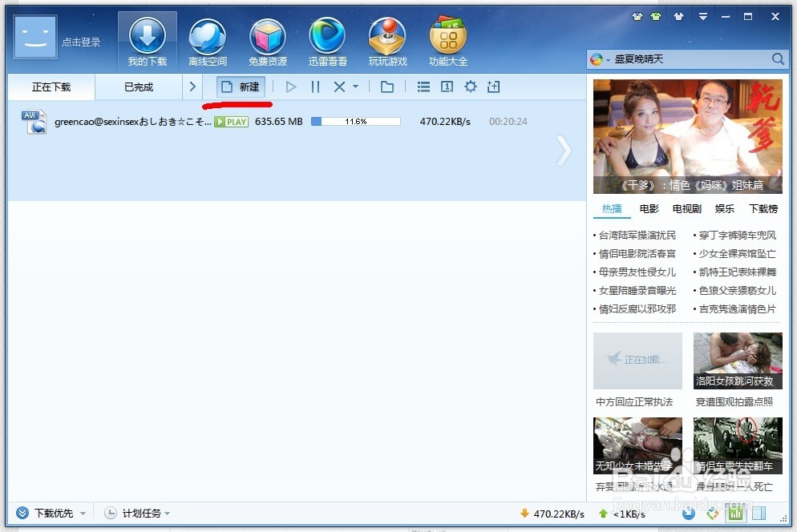Select the AVI file icon of the task
The width and height of the screenshot is (797, 532).
click(34, 122)
